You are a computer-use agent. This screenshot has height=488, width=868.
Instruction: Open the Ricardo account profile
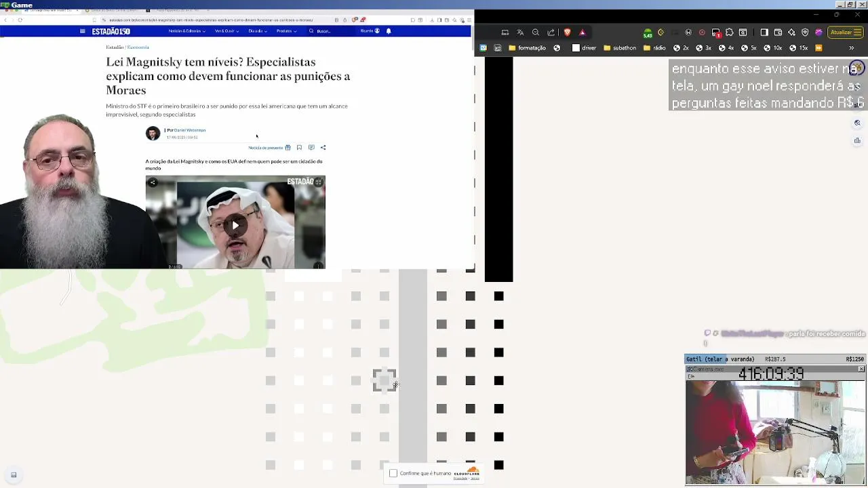pos(370,30)
